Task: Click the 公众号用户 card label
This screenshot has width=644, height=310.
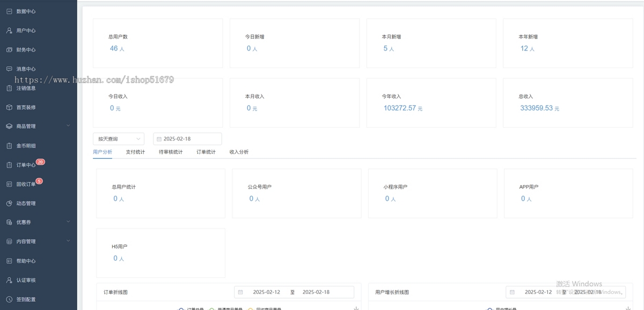Action: click(260, 187)
